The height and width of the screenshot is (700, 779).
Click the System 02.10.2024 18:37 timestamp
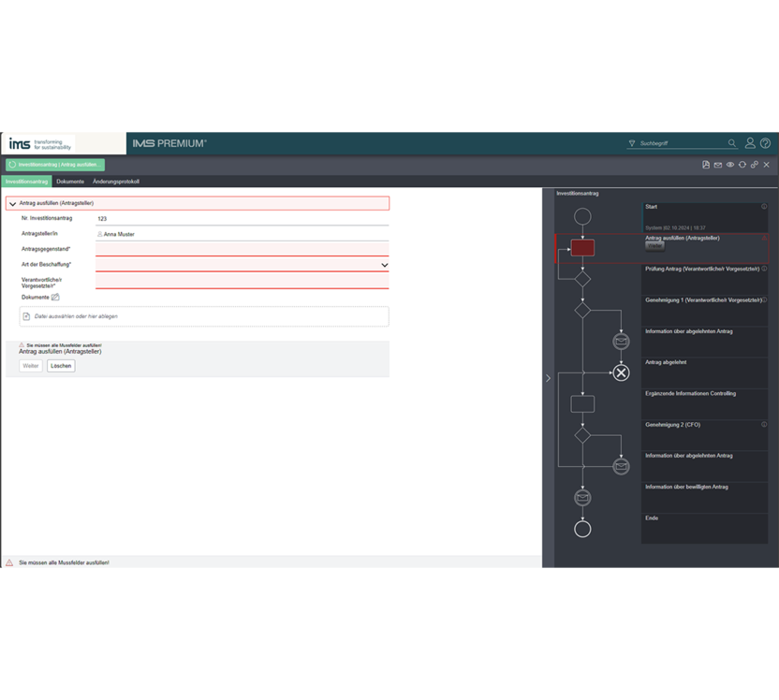tap(675, 227)
